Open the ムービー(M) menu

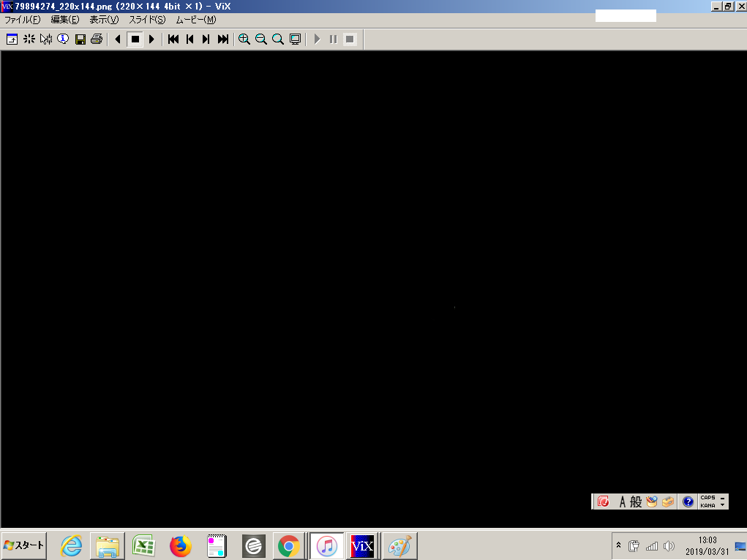point(196,20)
